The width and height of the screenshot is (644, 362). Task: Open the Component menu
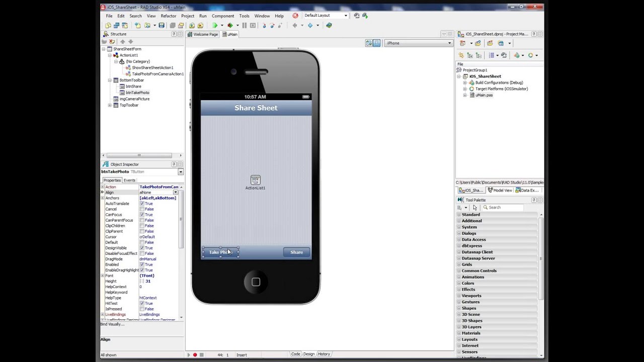click(223, 16)
